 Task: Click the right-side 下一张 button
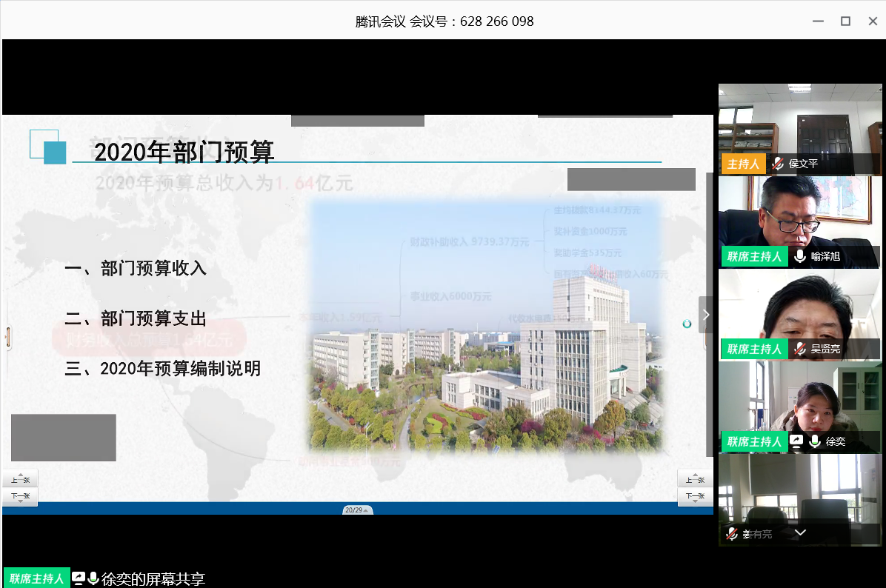[x=695, y=496]
